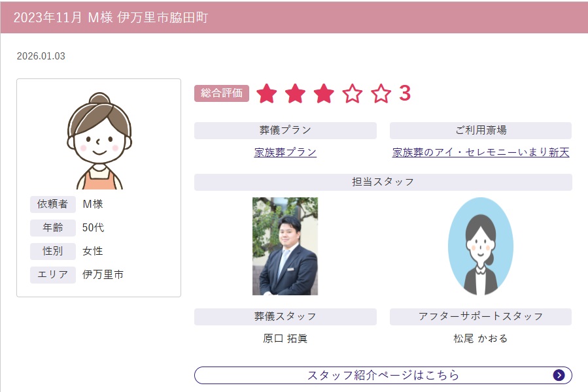The width and height of the screenshot is (588, 392).
Task: Click the funeral staff photo of 原口 拓眞
Action: [x=285, y=246]
